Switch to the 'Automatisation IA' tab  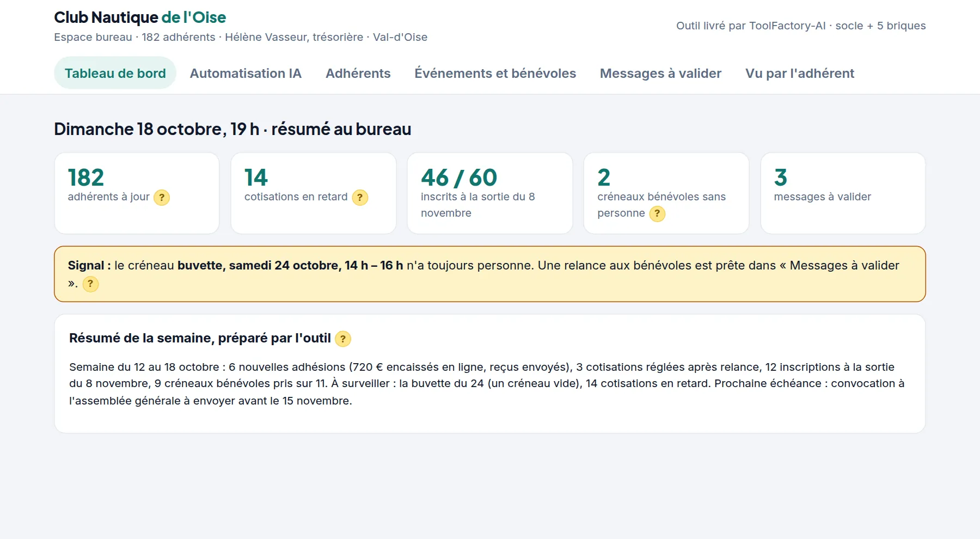[x=246, y=73]
